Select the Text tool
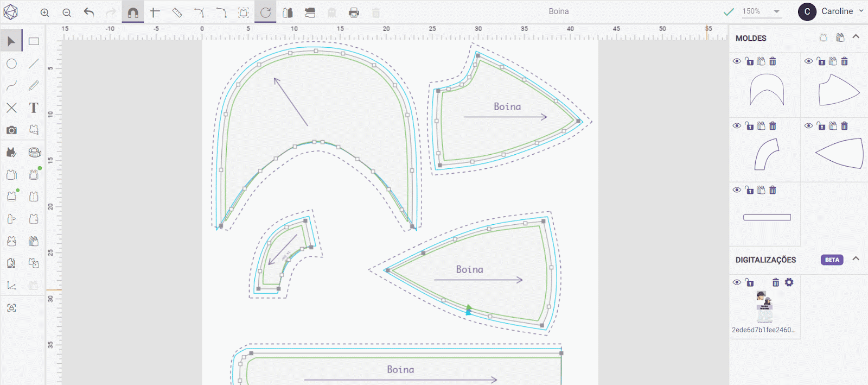This screenshot has height=385, width=868. (x=34, y=108)
